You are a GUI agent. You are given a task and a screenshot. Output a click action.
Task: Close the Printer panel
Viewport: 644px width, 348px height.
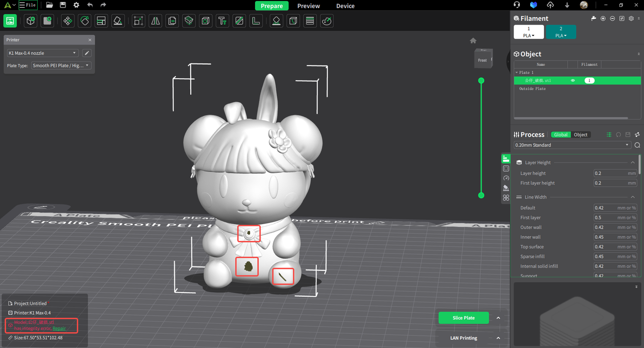90,40
